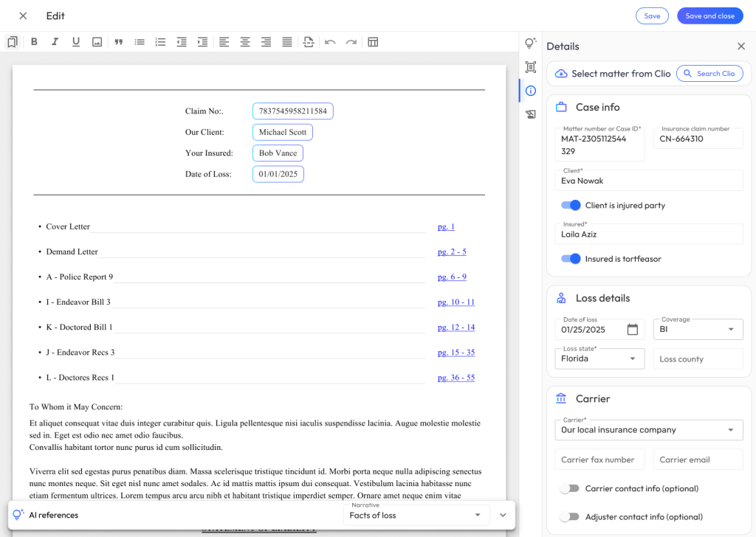Follow the pg. 2 - 5 Demand Letter link
This screenshot has height=537, width=756.
point(451,252)
